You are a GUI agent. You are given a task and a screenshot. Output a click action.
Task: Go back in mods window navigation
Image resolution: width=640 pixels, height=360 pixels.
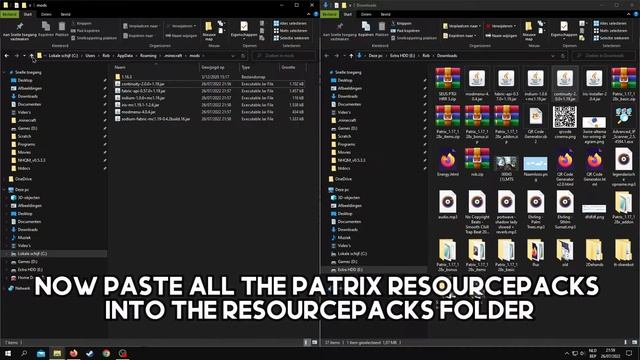tap(7, 56)
